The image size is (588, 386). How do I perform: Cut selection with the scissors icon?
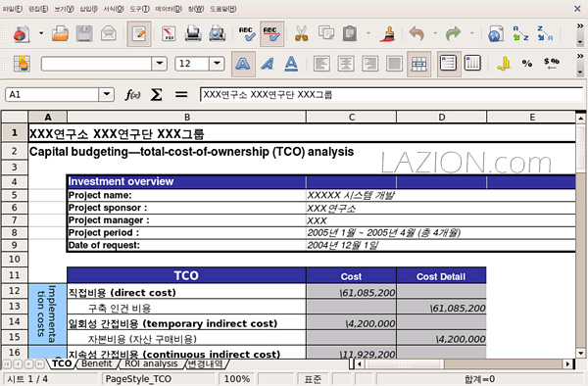(301, 33)
